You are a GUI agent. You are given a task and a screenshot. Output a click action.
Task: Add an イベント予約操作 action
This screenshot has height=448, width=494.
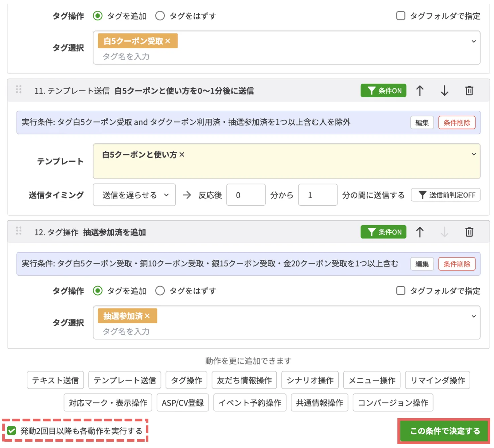point(250,403)
